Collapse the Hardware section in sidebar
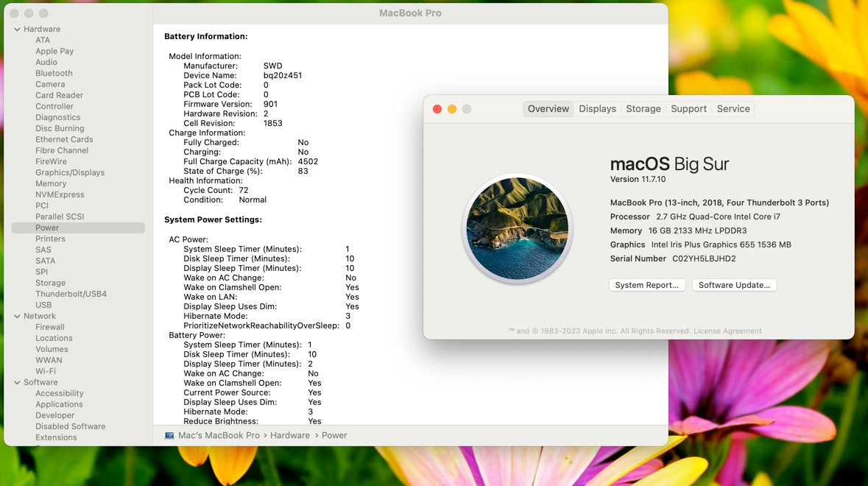This screenshot has height=486, width=868. 17,29
